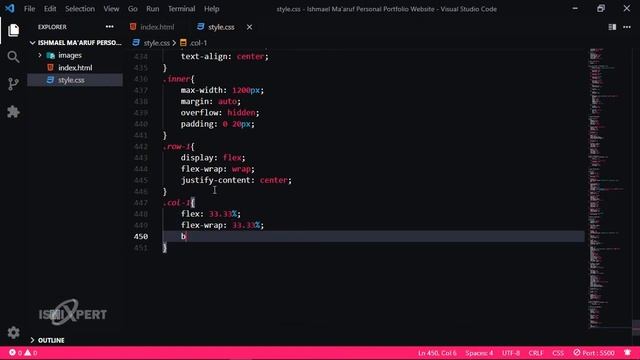Click line number 450 in gutter
The image size is (640, 360).
[x=141, y=236]
